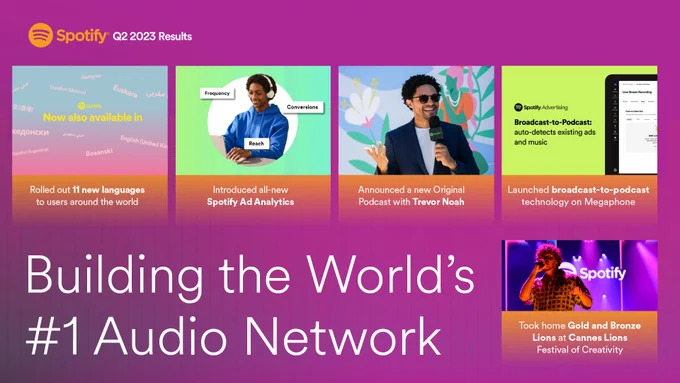Click the small Spotify logo above 'Now also available in'
Viewport: 680px width, 383px height.
(90, 106)
